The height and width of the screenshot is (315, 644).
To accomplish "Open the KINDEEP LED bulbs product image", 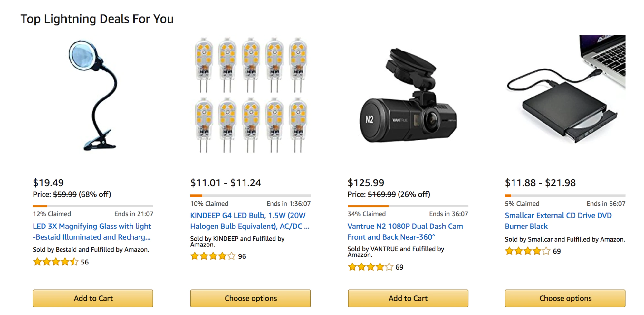I will point(250,96).
